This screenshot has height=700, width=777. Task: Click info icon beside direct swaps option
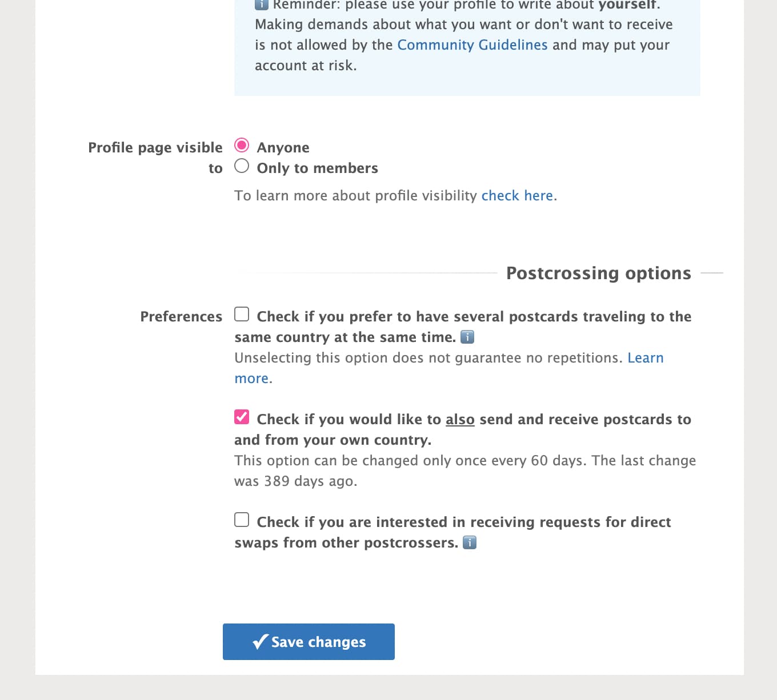click(x=470, y=542)
